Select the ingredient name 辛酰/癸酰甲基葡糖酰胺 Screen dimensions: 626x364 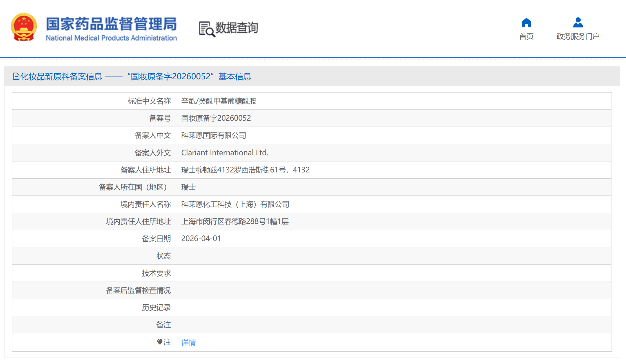[219, 101]
